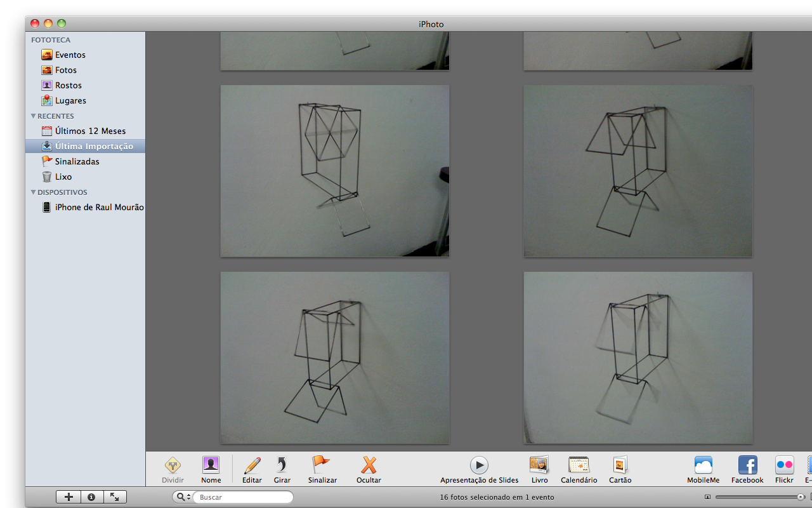The width and height of the screenshot is (812, 508).
Task: Create a Cartão card project
Action: [620, 465]
